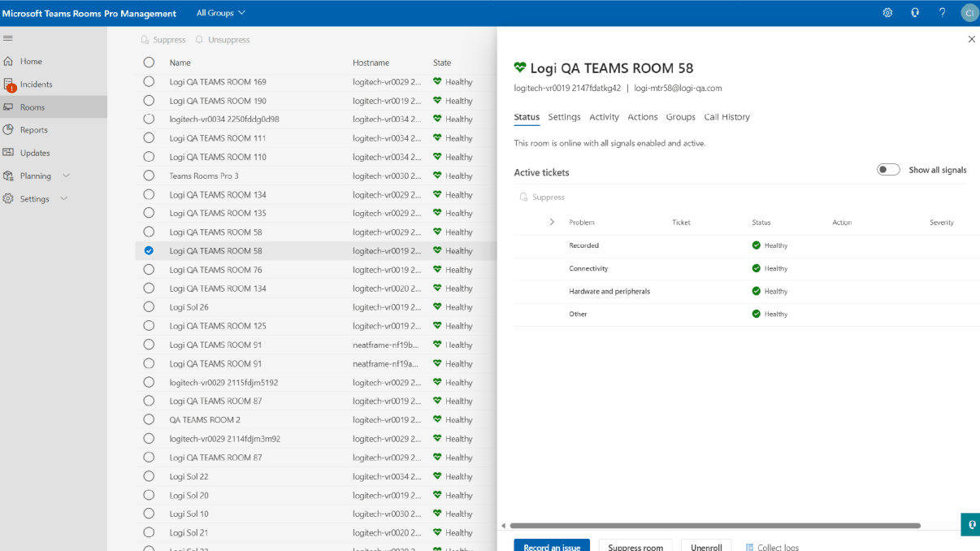Open the All Groups dropdown
Image resolution: width=980 pixels, height=551 pixels.
[221, 13]
